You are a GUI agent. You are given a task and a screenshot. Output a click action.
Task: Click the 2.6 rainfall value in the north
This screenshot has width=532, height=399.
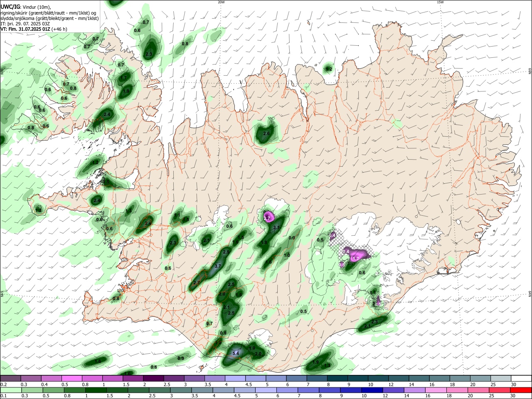coord(266,133)
